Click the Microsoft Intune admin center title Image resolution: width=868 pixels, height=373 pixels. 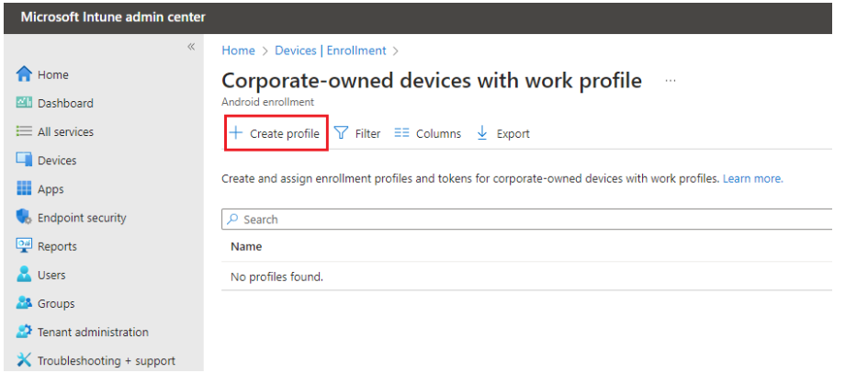click(113, 17)
